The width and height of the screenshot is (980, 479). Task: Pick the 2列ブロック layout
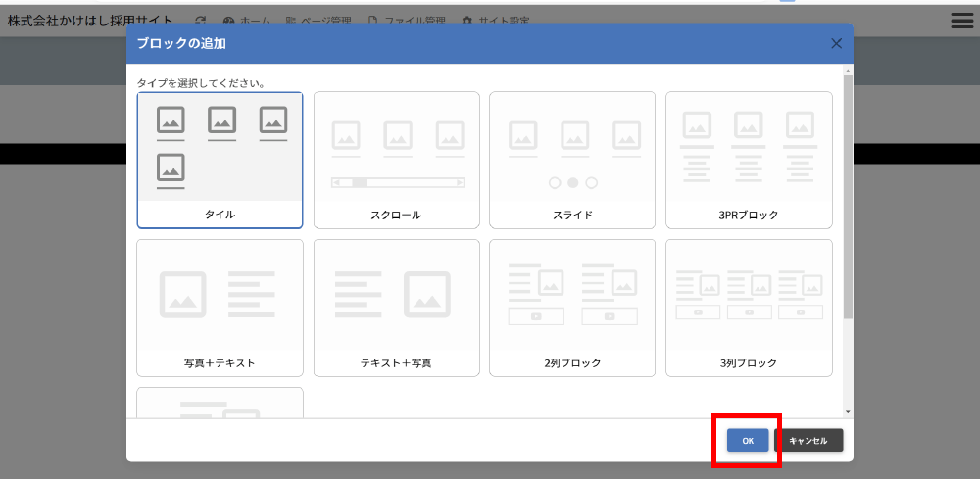point(572,308)
